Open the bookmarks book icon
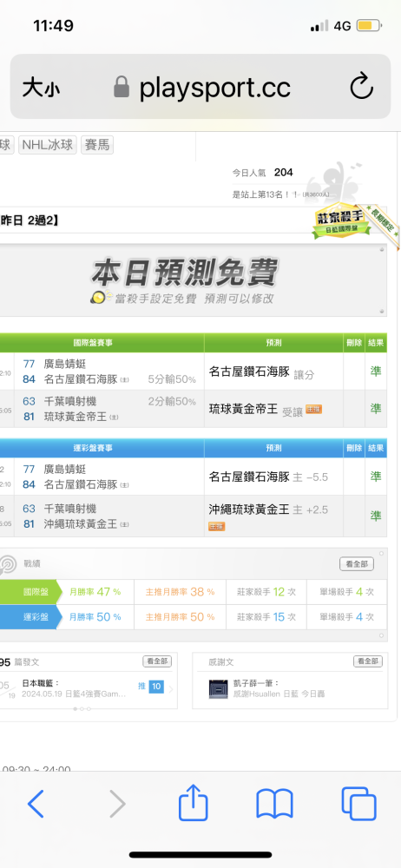The image size is (401, 868). (275, 804)
